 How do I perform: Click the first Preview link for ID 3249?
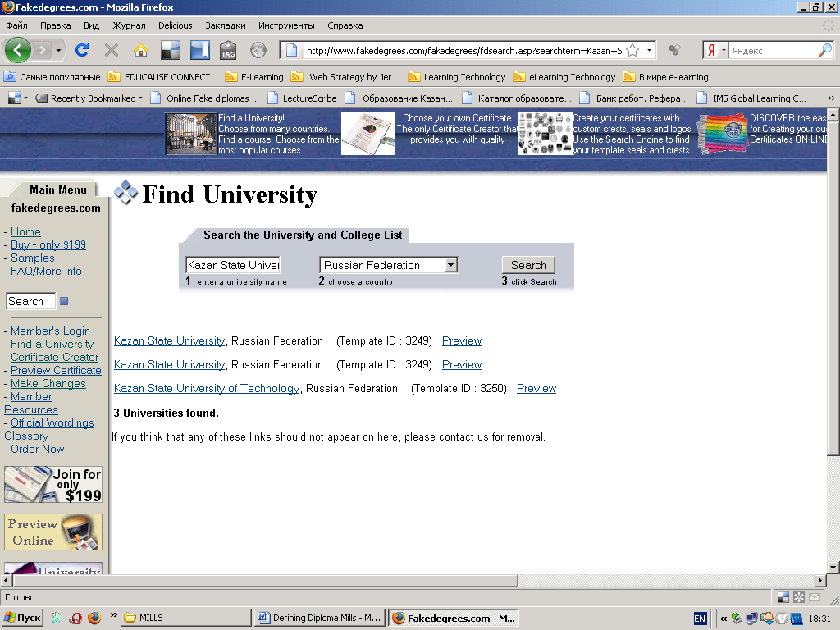pos(462,340)
